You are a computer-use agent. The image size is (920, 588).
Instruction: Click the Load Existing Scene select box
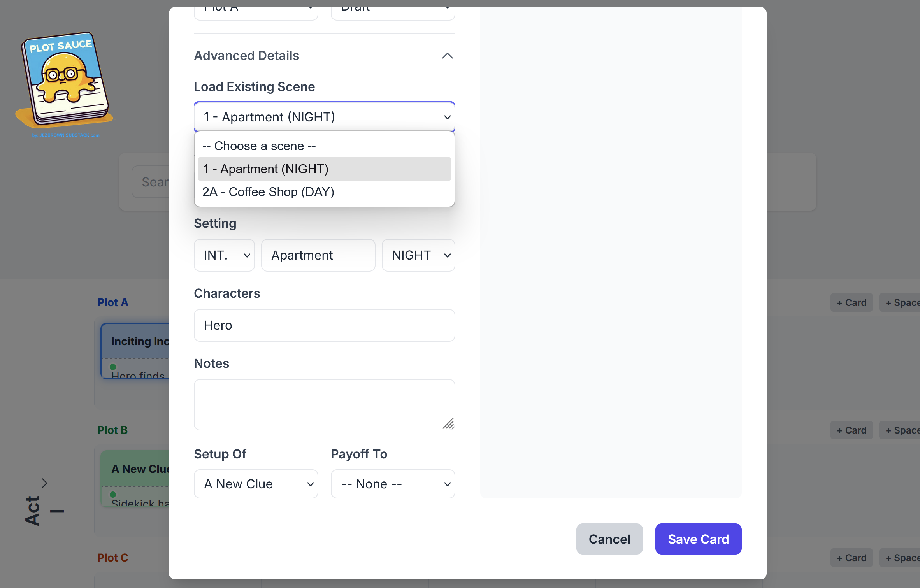324,117
